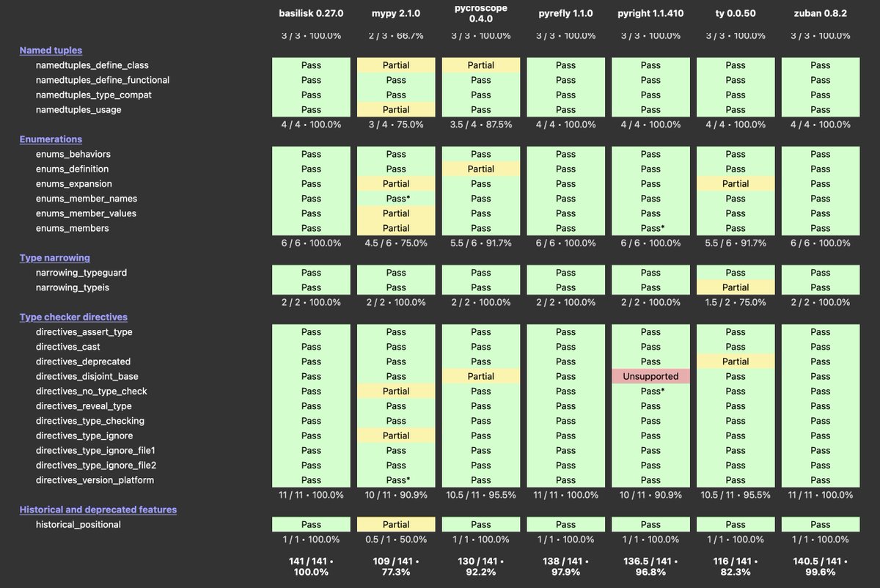The height and width of the screenshot is (588, 880).
Task: Click mypy's Partial cell for directives_type_ignore
Action: [396, 436]
